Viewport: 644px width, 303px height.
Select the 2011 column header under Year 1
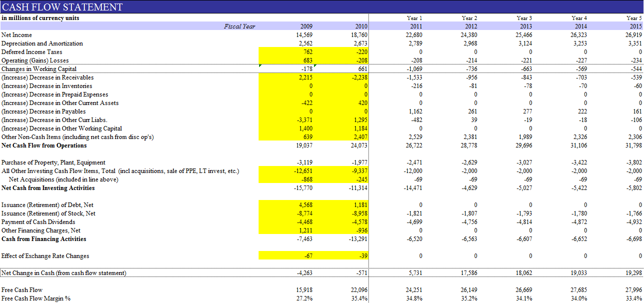coord(416,26)
